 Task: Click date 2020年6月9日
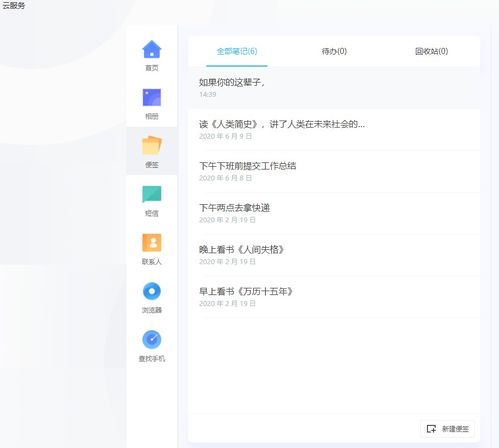pos(225,136)
